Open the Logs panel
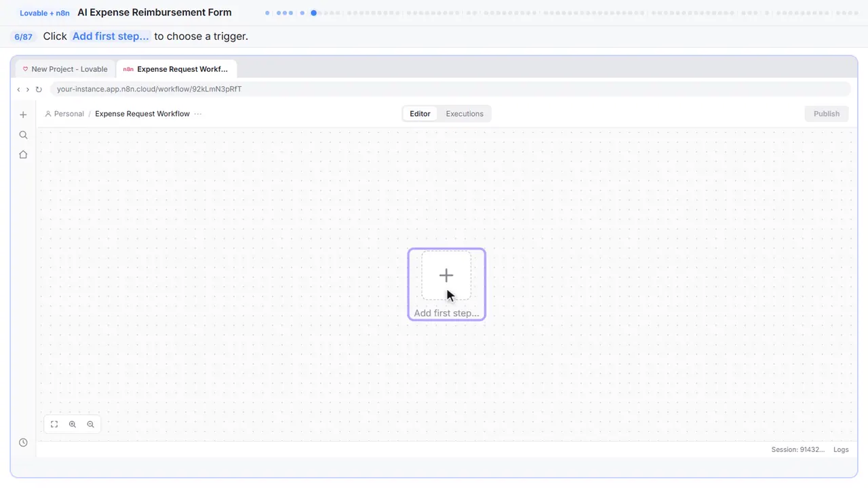 point(841,449)
